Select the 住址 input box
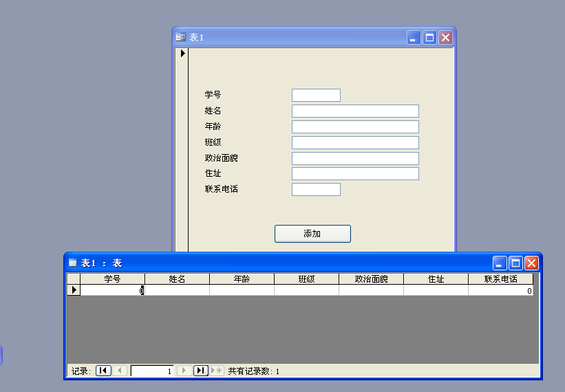 point(355,173)
